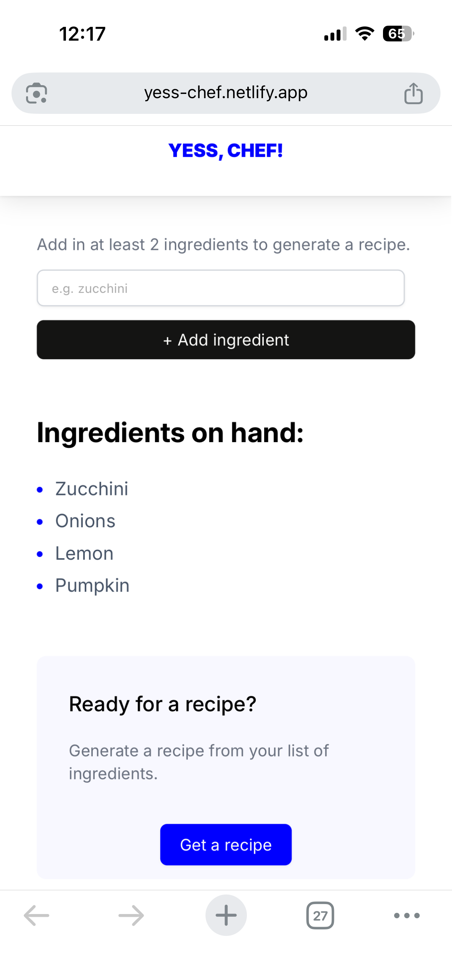The width and height of the screenshot is (452, 980).
Task: Tap the Wi-Fi status icon
Action: (x=365, y=34)
